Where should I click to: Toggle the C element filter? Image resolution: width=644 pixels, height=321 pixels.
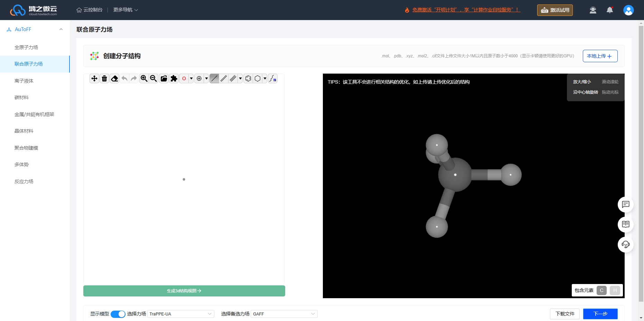(601, 290)
